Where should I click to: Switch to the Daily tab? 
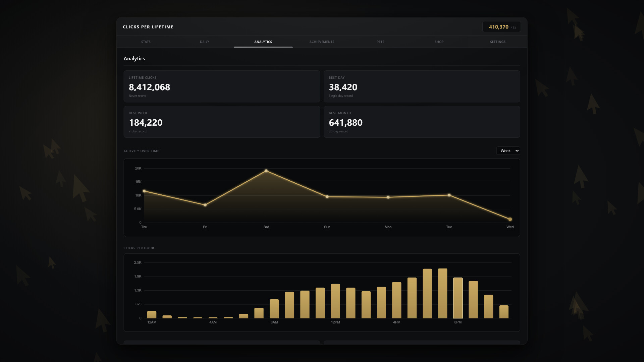[204, 42]
